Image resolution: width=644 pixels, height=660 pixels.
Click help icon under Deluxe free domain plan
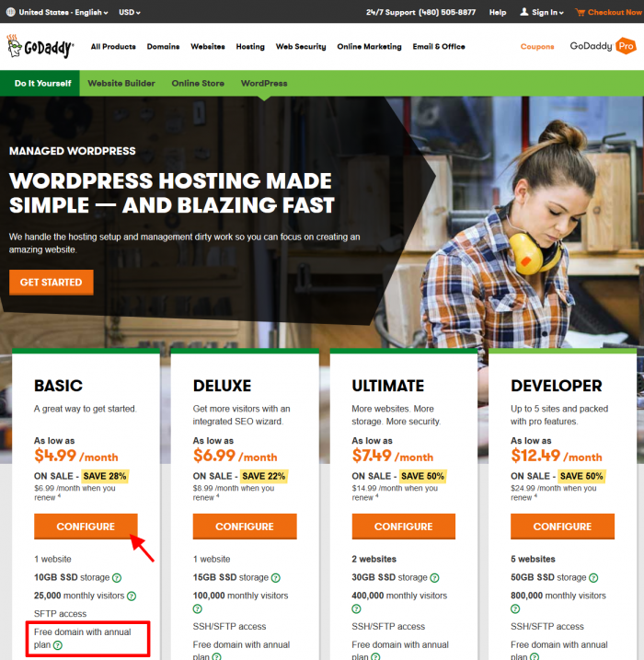pyautogui.click(x=216, y=656)
